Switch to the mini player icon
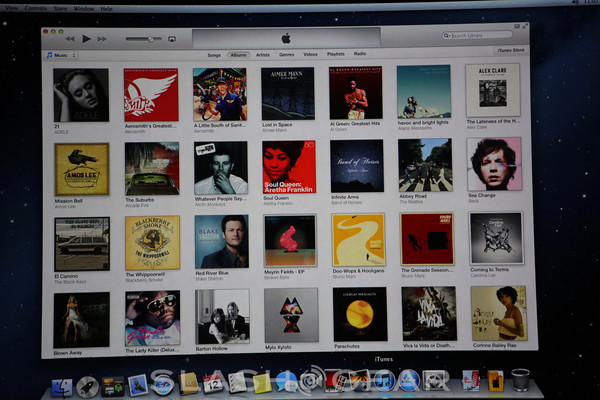The image size is (600, 400). tap(517, 26)
